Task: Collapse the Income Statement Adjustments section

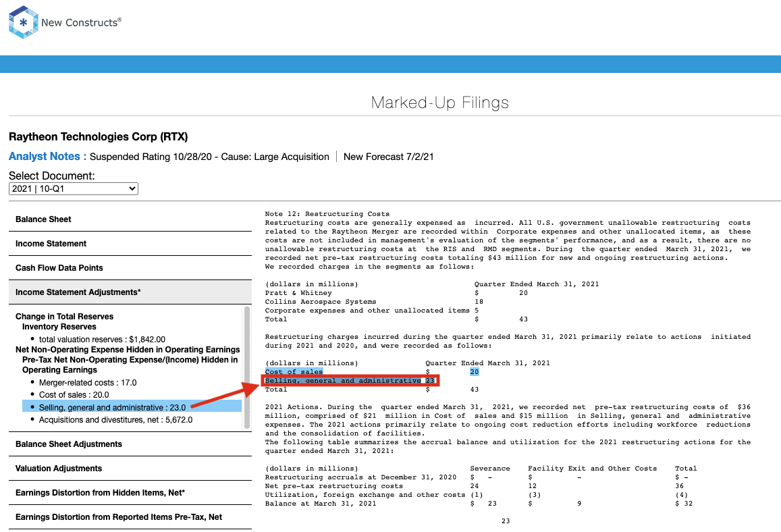Action: pyautogui.click(x=130, y=292)
